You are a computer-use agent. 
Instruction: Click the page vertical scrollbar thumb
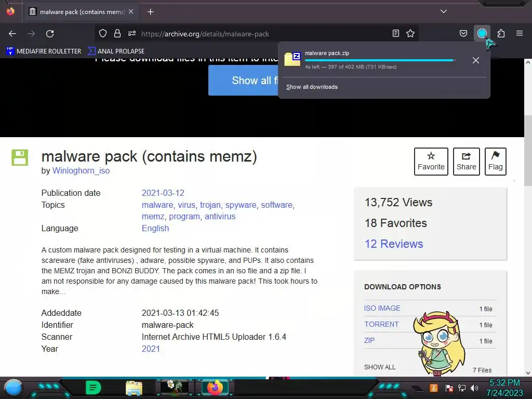[x=528, y=151]
